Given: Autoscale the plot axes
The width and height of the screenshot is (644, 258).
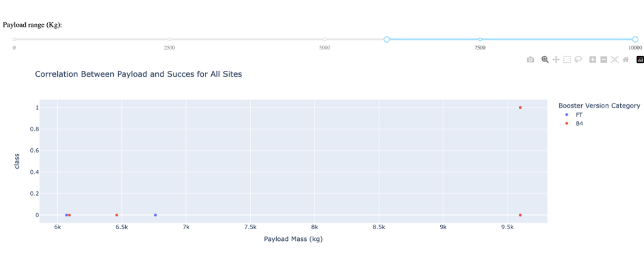Looking at the screenshot, I should (x=614, y=60).
